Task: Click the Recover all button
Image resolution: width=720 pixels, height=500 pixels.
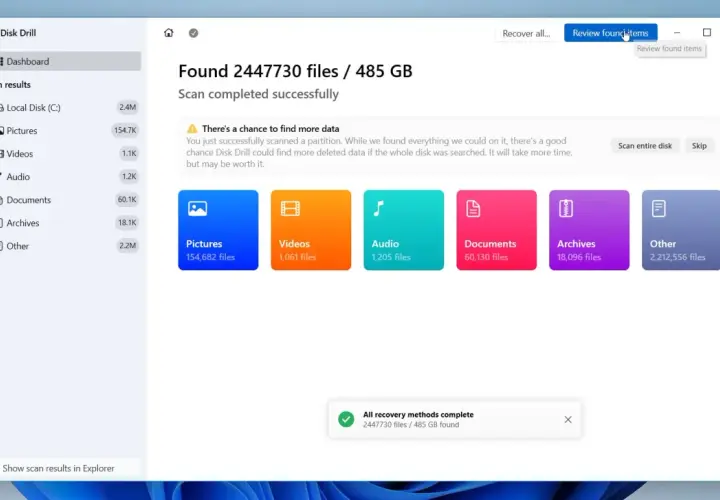Action: pos(526,33)
